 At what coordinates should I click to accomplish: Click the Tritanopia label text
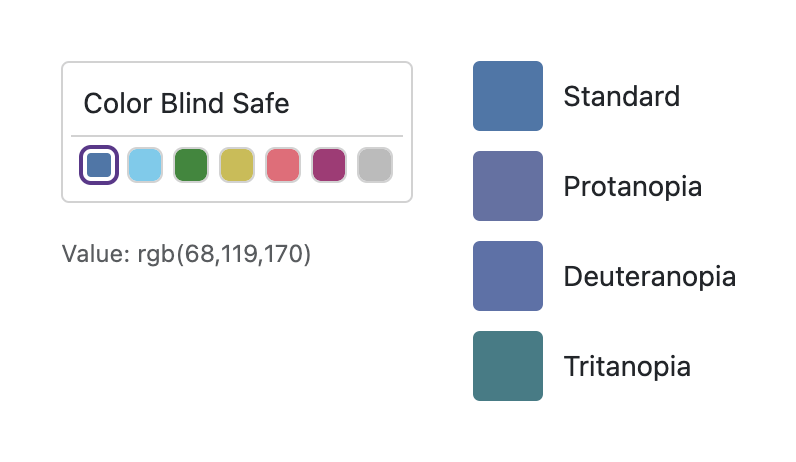(x=627, y=366)
